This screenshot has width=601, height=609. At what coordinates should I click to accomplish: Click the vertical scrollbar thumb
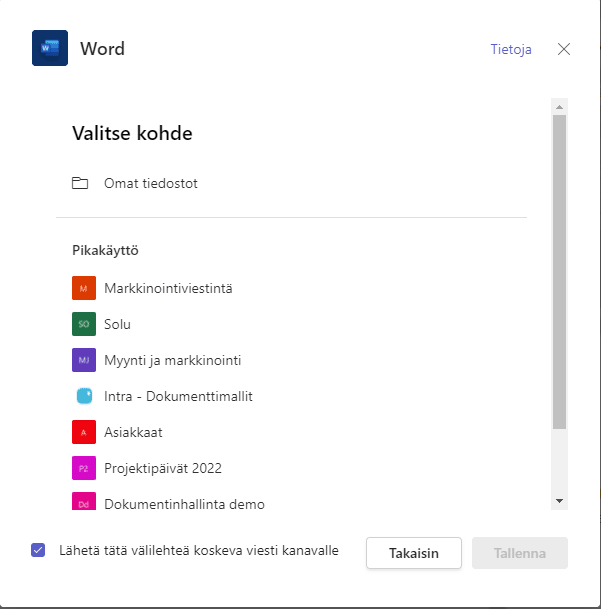coord(559,271)
